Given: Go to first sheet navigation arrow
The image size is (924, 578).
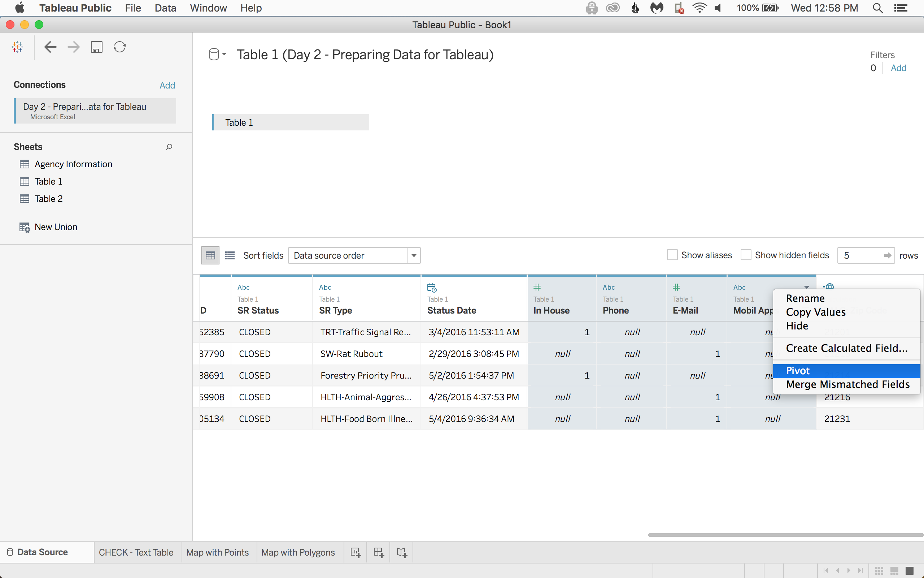Looking at the screenshot, I should (826, 570).
